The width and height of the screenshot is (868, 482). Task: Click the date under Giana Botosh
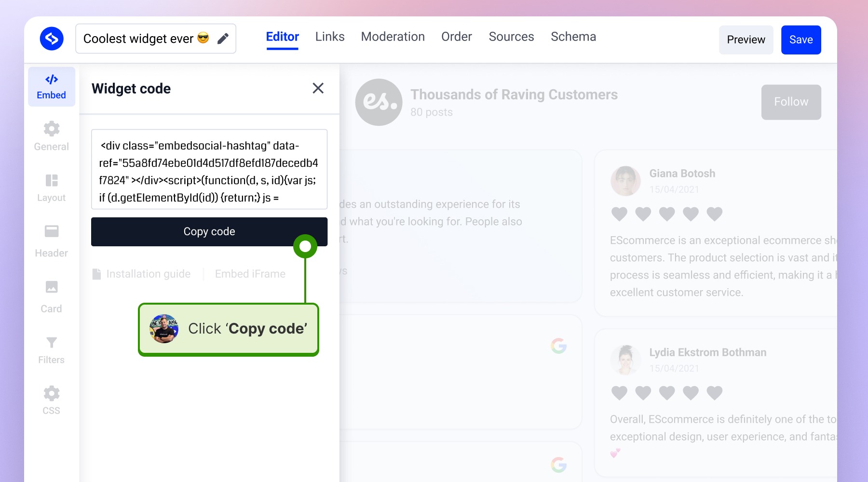[674, 189]
